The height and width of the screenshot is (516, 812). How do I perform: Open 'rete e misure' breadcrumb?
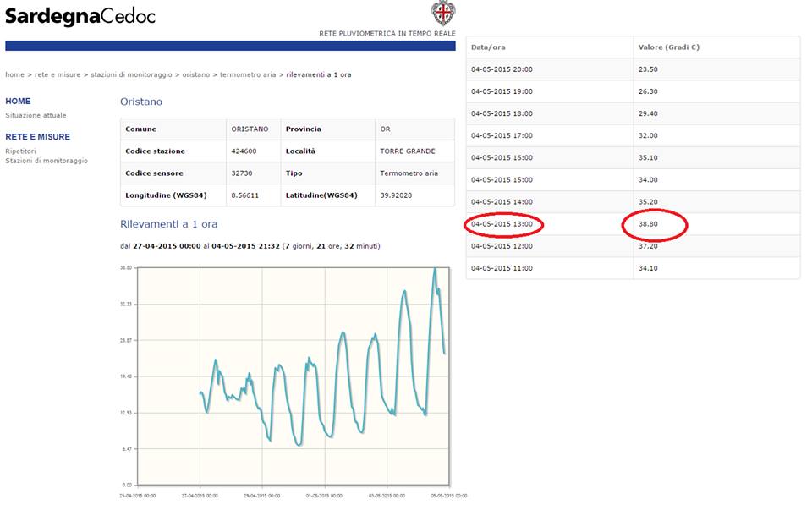pyautogui.click(x=58, y=74)
